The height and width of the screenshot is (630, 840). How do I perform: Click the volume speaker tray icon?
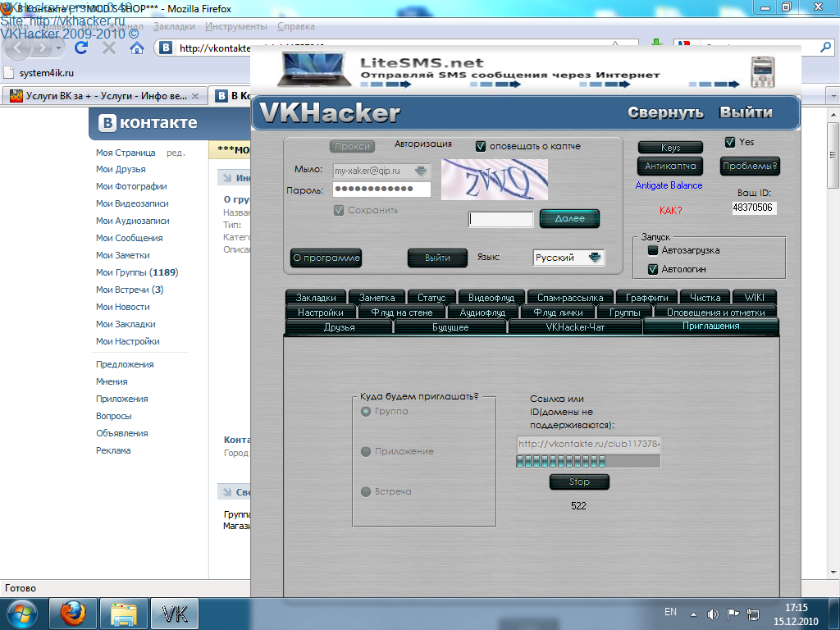coord(713,614)
